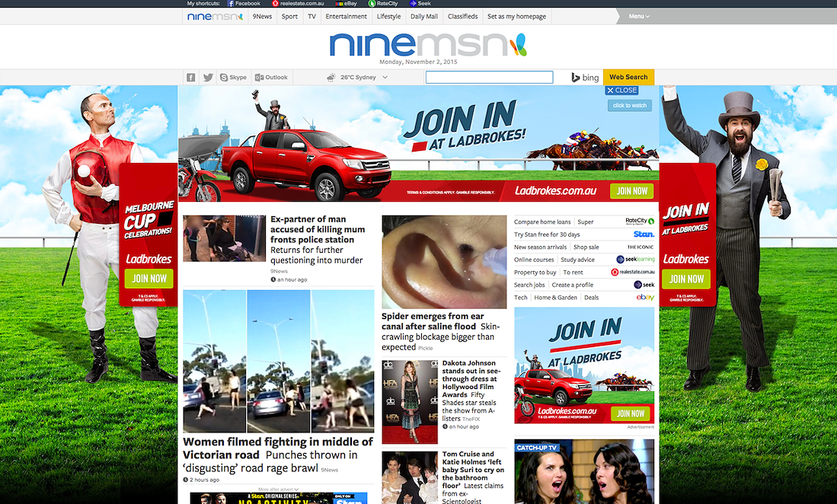Expand the Sydney weather dropdown arrow
The image size is (837, 504).
click(x=385, y=78)
